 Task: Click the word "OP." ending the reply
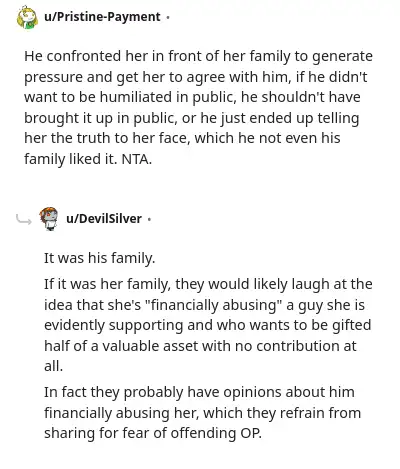pos(251,433)
